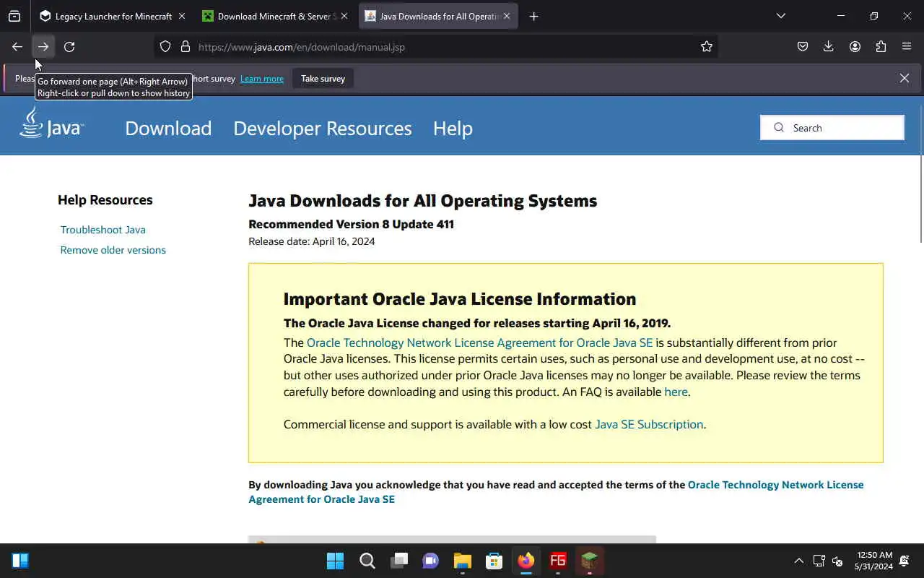Open the FAQ 'here' link

tap(676, 392)
